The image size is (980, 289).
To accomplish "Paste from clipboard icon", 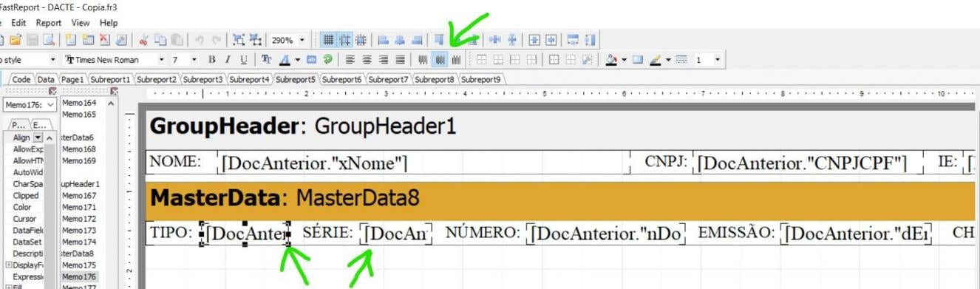I will pos(177,40).
